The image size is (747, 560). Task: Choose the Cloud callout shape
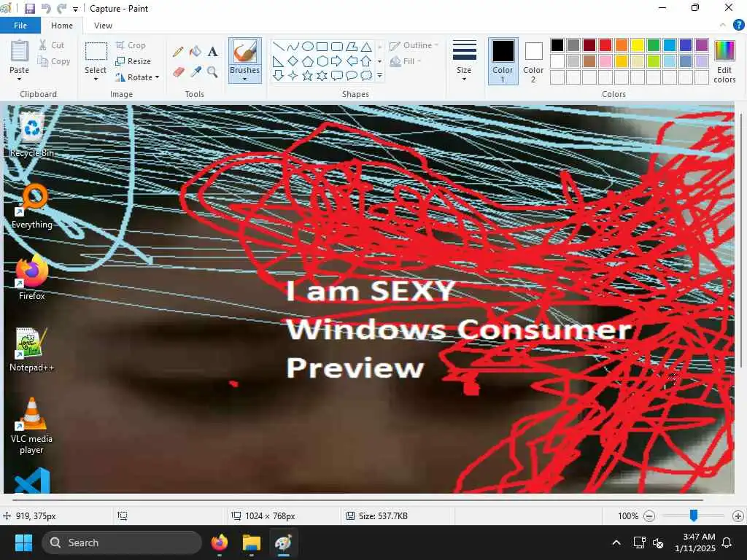point(366,75)
